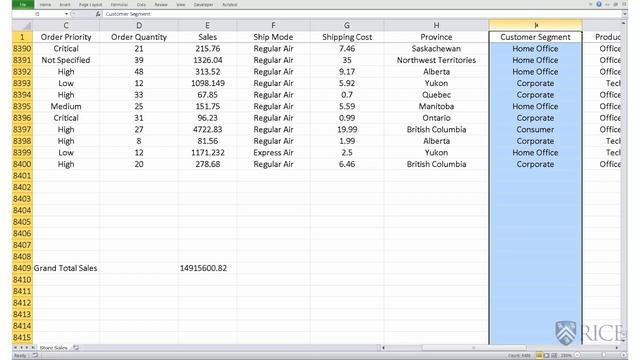Click the Grand Total Sales label cell

[66, 268]
